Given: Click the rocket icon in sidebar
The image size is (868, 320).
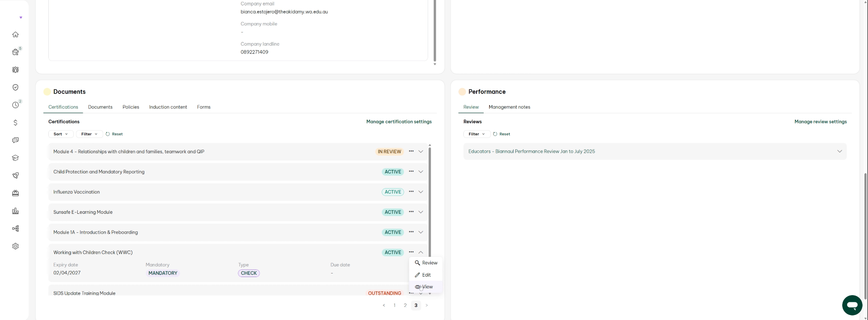Looking at the screenshot, I should 15,176.
